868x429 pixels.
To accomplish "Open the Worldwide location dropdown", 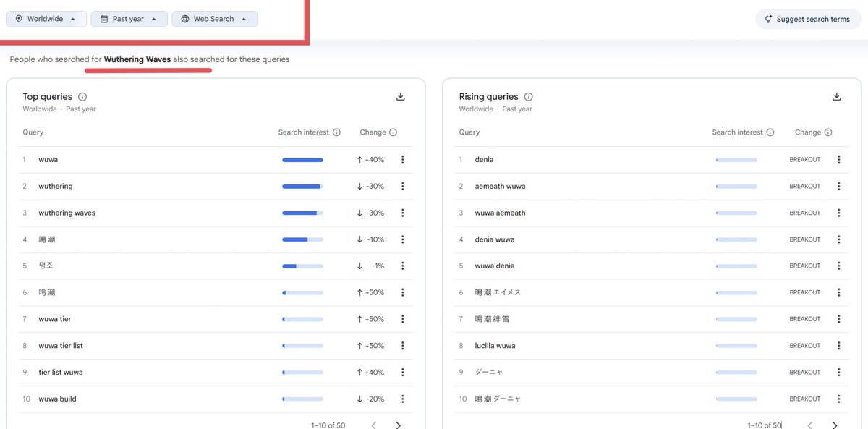I will [x=46, y=19].
